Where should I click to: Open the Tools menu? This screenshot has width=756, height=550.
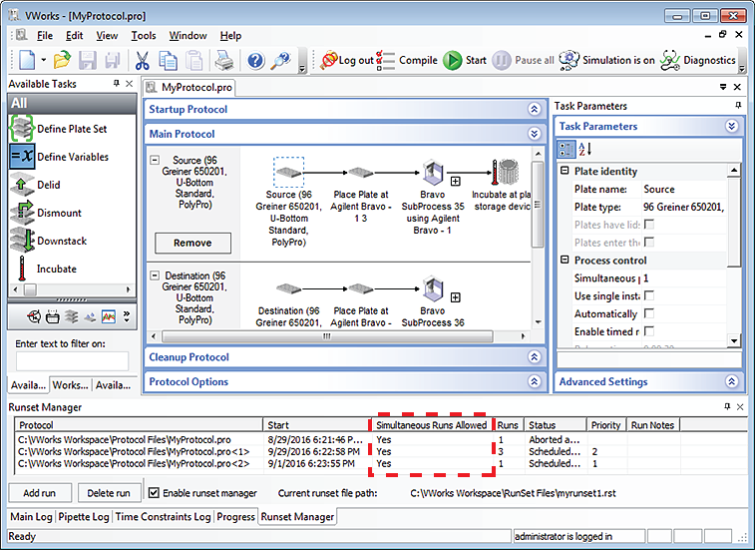[x=144, y=36]
